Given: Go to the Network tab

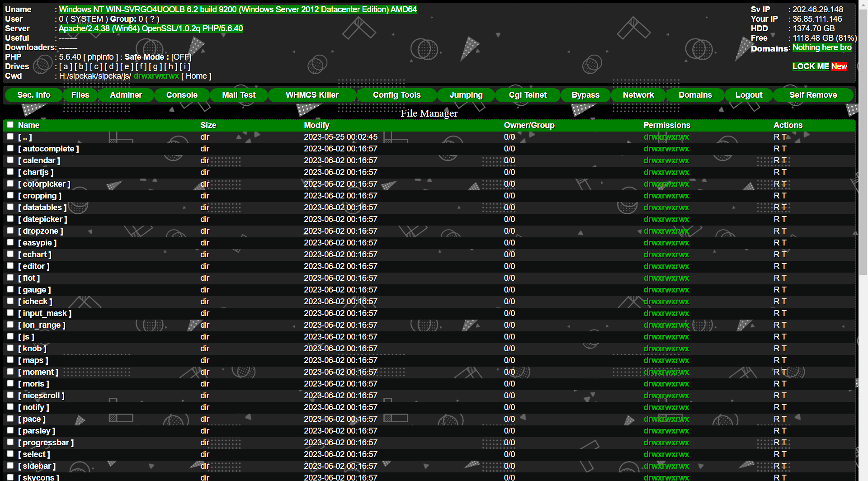Looking at the screenshot, I should click(x=638, y=95).
